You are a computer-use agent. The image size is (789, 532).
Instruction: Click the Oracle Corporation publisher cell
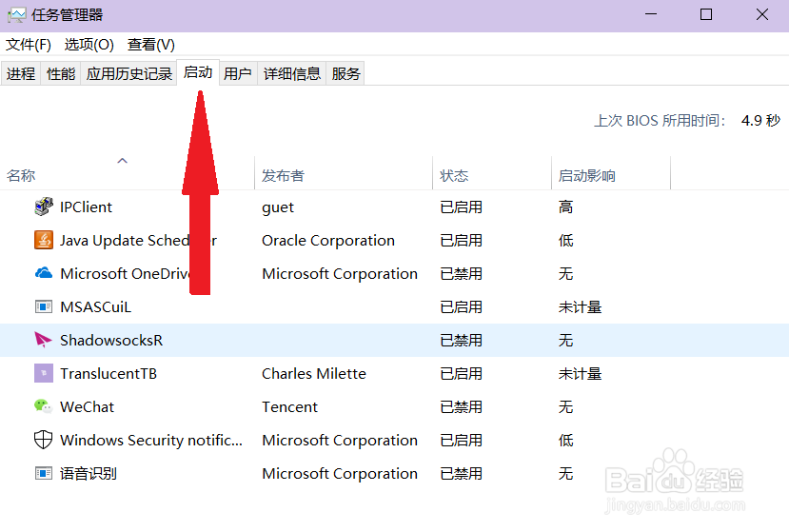point(328,240)
